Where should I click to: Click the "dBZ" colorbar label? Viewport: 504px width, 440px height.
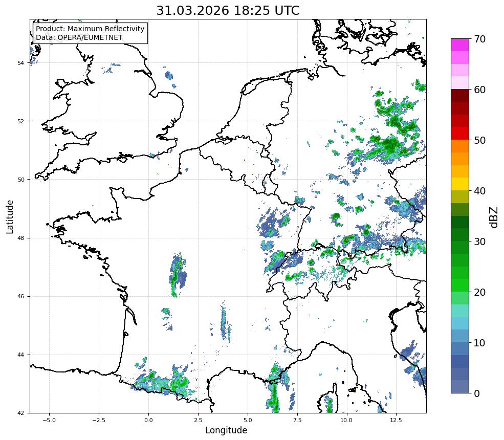[x=494, y=217]
